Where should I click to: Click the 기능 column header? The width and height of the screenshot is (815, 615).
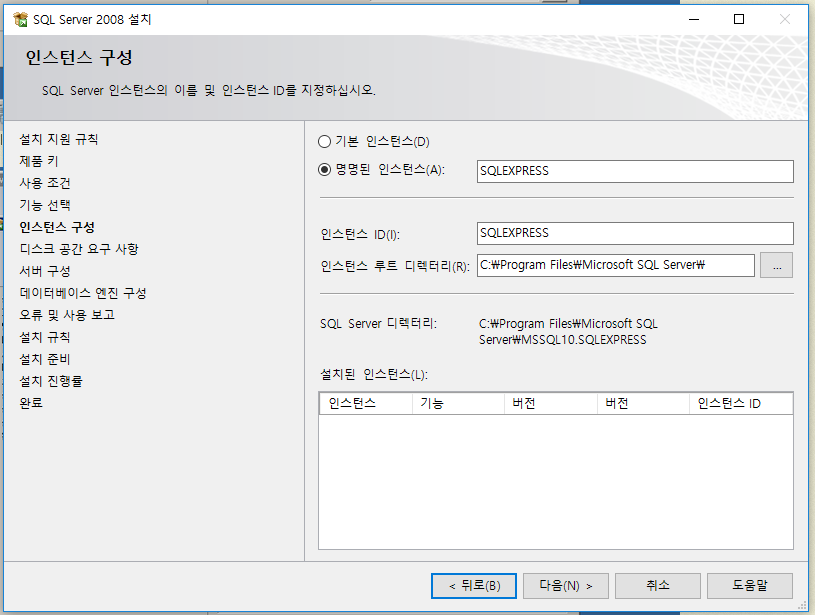coord(458,403)
